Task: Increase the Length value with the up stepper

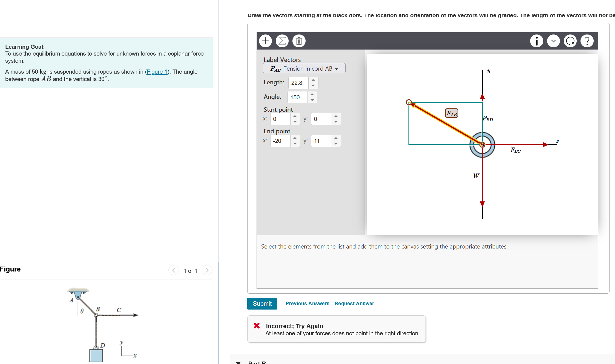Action: pos(313,80)
